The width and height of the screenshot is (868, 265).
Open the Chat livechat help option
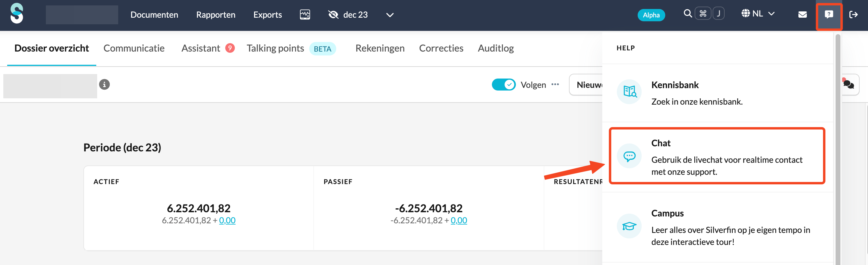click(717, 156)
